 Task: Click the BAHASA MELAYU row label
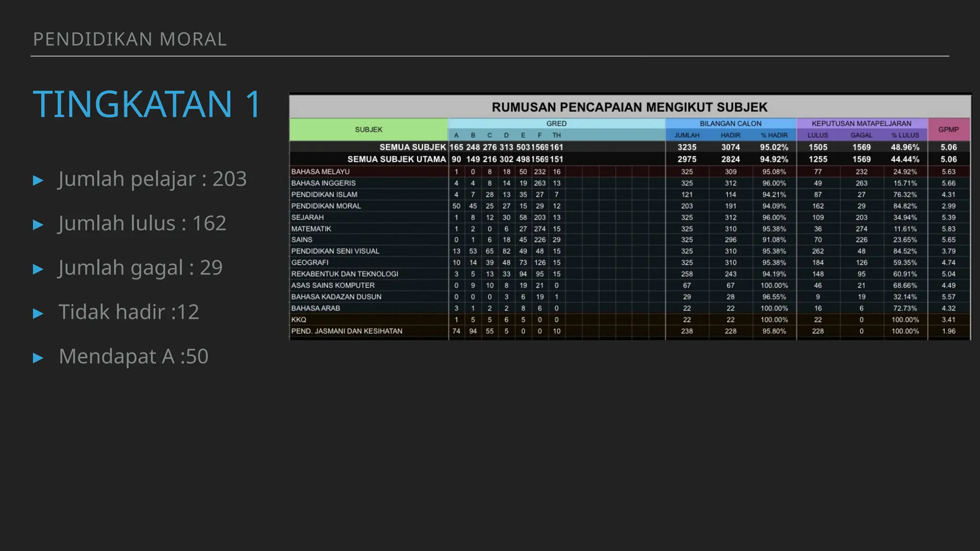pos(321,172)
